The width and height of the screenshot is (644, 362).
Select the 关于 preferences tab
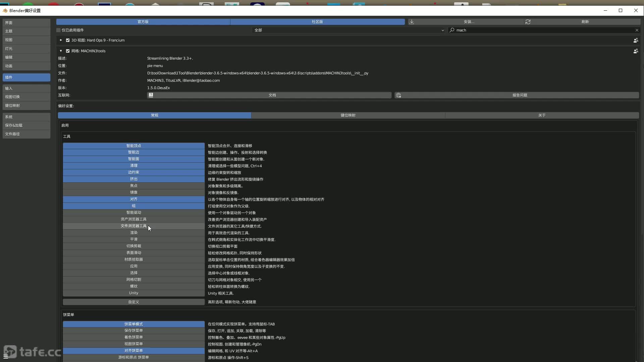pos(542,115)
